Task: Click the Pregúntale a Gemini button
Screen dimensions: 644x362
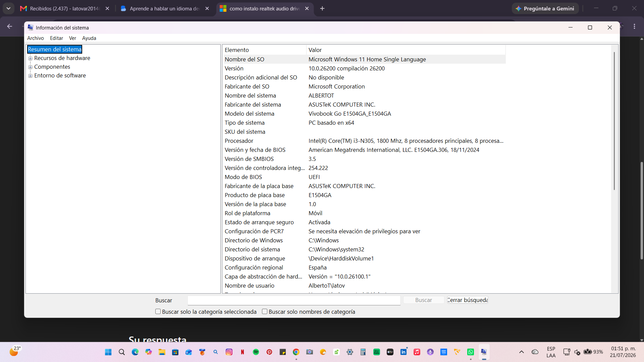Action: point(545,8)
